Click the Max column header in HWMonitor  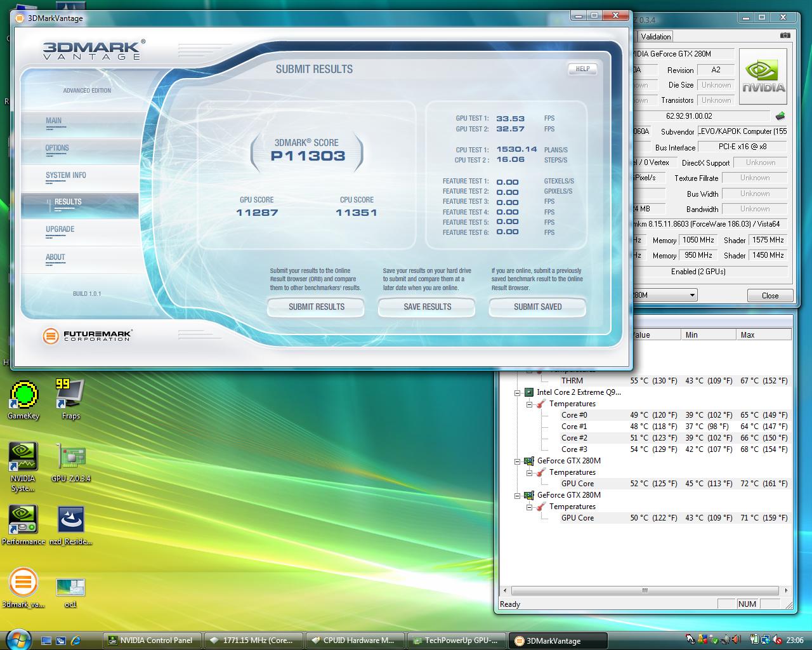pyautogui.click(x=764, y=335)
